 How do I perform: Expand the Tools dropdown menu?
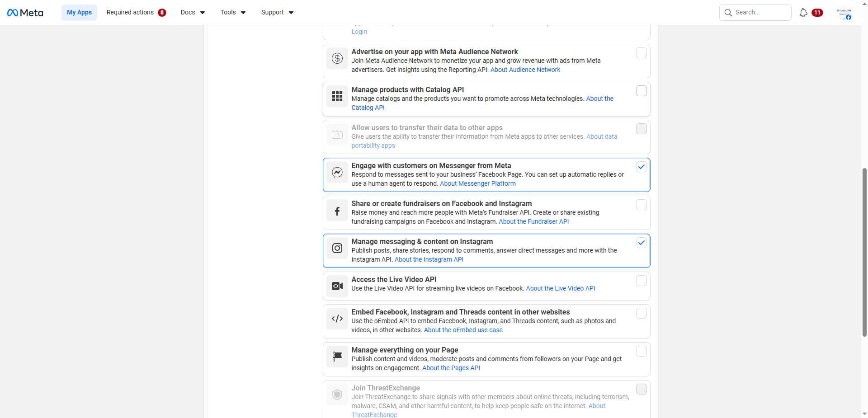(x=233, y=13)
